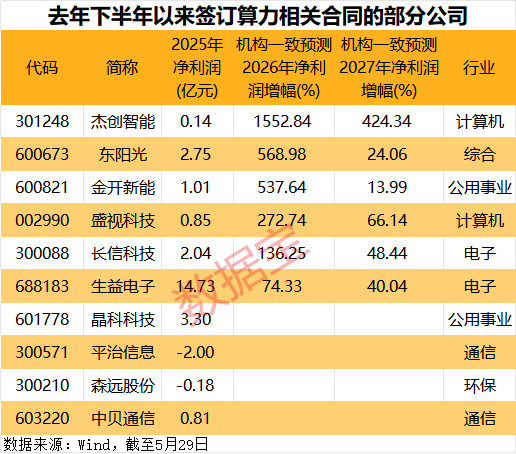This screenshot has height=454, width=516.
Task: Select the value 1552.84
Action: (x=282, y=121)
